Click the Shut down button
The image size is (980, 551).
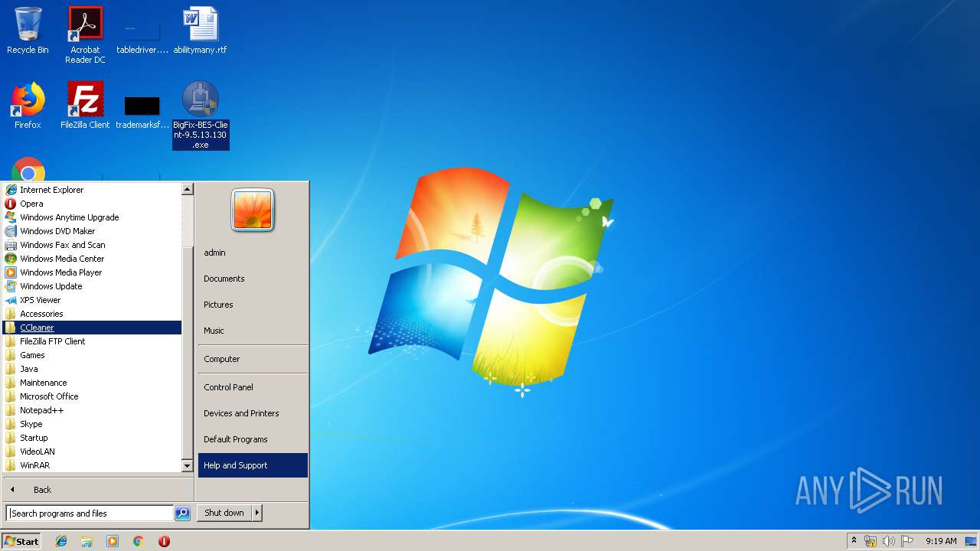[x=224, y=513]
